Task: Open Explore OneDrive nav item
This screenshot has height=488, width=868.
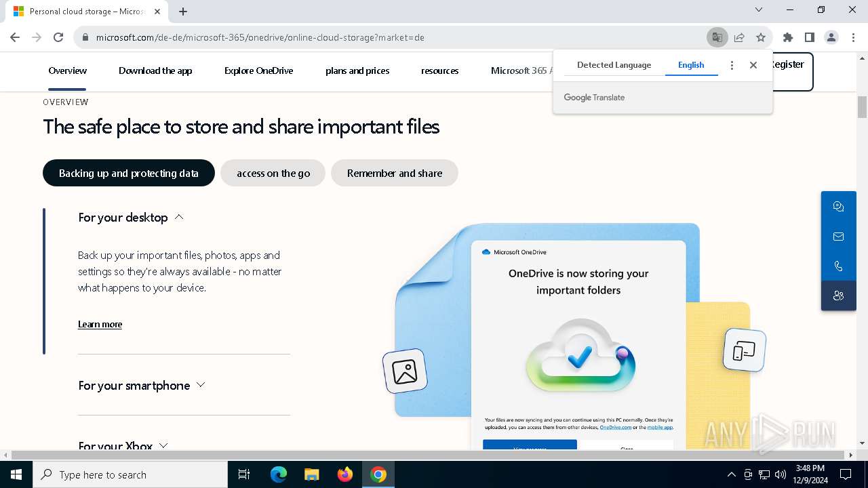Action: click(x=258, y=70)
